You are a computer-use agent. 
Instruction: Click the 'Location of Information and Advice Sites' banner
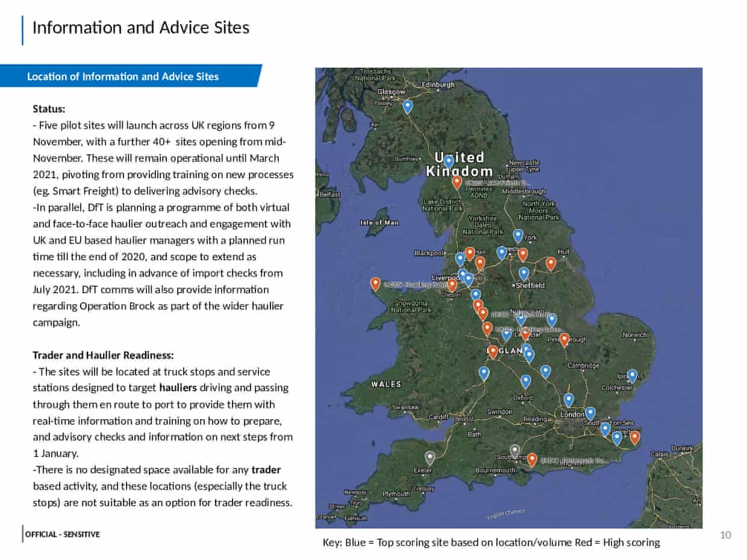click(123, 76)
